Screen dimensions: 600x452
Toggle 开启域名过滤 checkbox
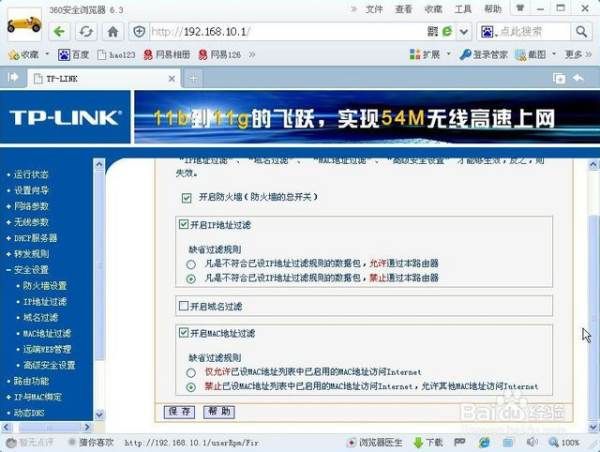tap(184, 306)
